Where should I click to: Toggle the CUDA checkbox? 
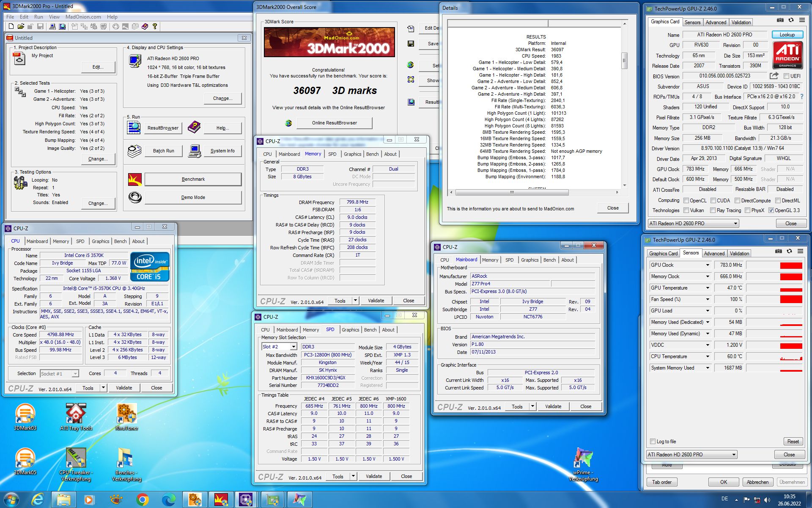tap(713, 201)
